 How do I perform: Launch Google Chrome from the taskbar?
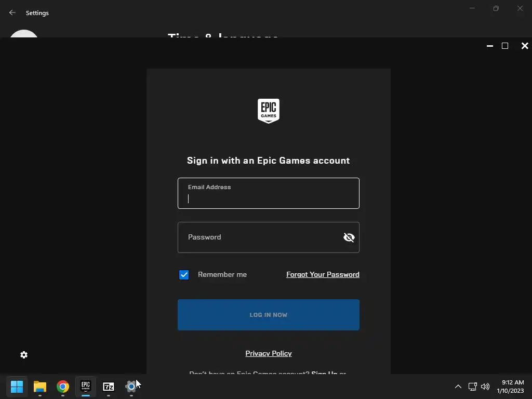(63, 387)
